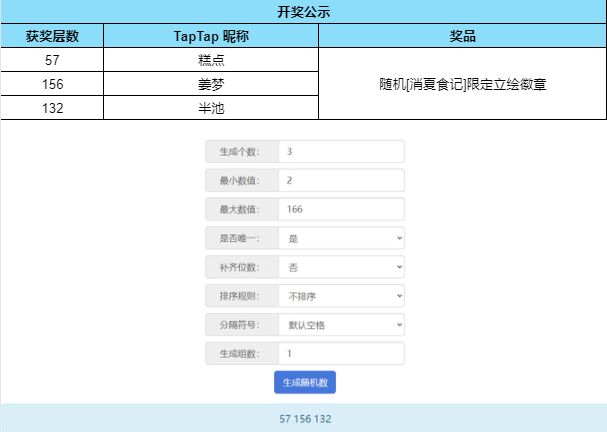Focus the 生成组数 input field
The width and height of the screenshot is (607, 432).
tap(341, 353)
